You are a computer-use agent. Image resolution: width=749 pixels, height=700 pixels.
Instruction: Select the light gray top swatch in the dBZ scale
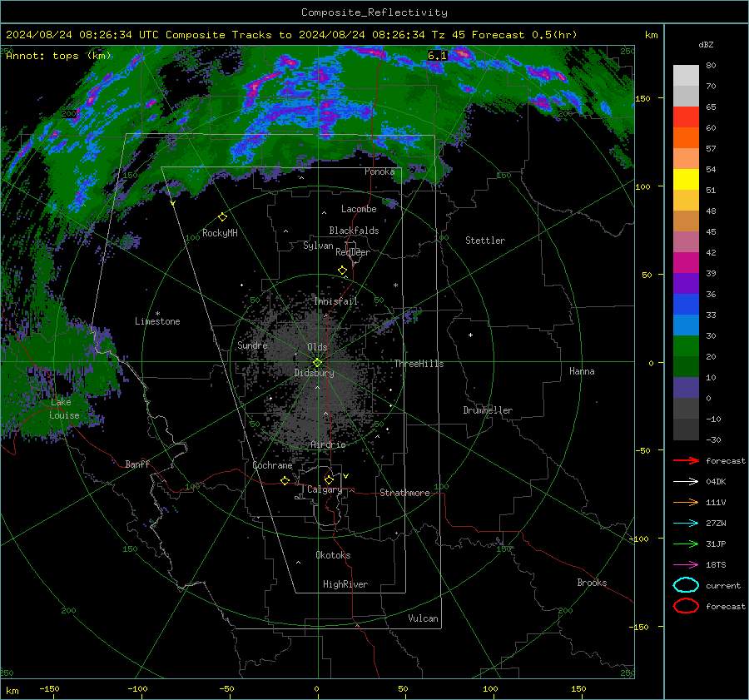tap(686, 75)
